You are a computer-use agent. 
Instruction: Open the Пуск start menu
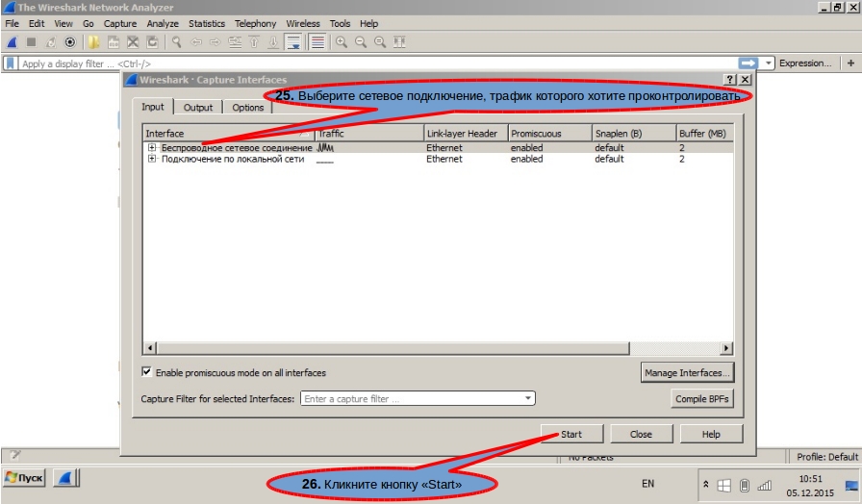click(24, 478)
